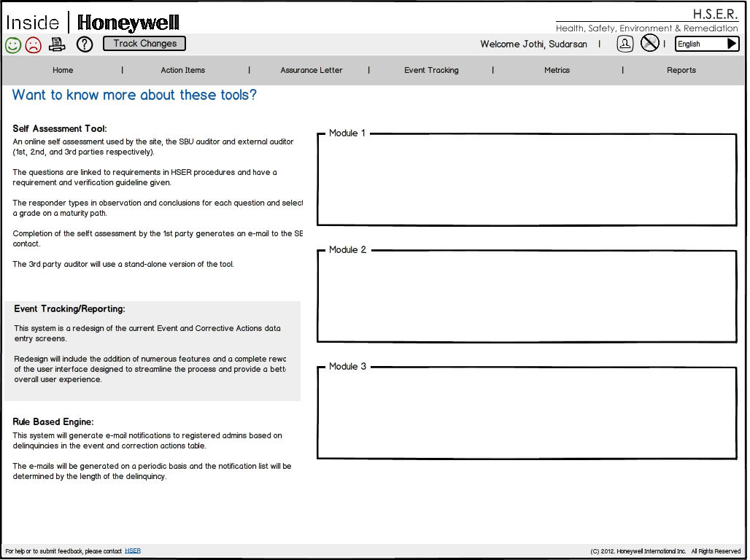
Task: Click the red sad face feedback icon
Action: point(34,44)
